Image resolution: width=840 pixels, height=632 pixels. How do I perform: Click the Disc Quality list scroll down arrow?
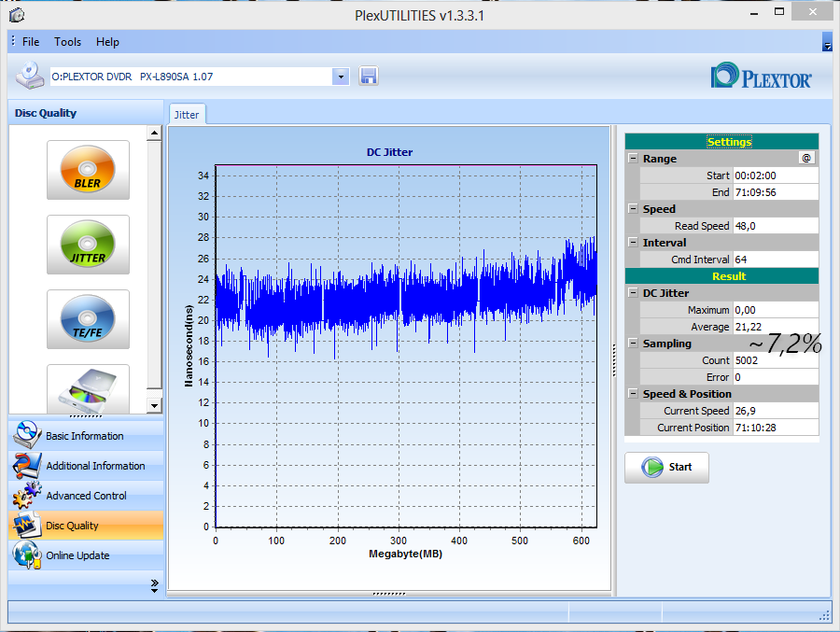[x=154, y=406]
